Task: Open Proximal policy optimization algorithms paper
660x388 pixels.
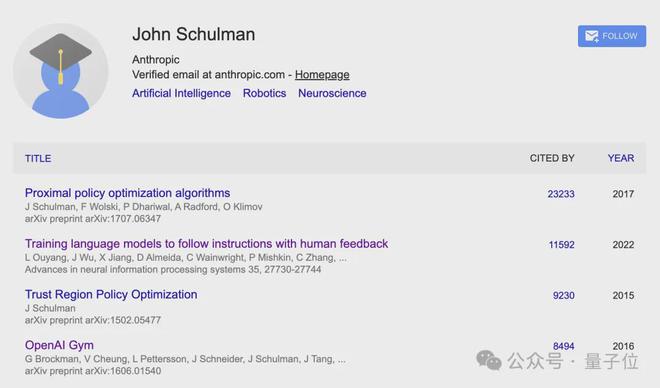Action: (128, 193)
